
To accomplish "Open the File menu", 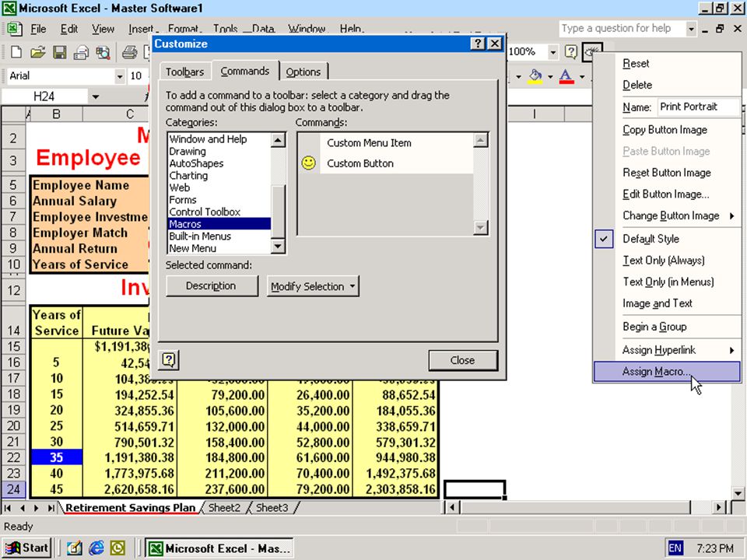I will pos(38,29).
